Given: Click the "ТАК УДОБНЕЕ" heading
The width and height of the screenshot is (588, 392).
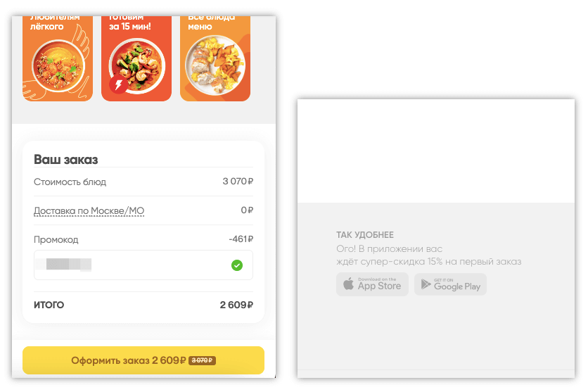Looking at the screenshot, I should coord(365,235).
